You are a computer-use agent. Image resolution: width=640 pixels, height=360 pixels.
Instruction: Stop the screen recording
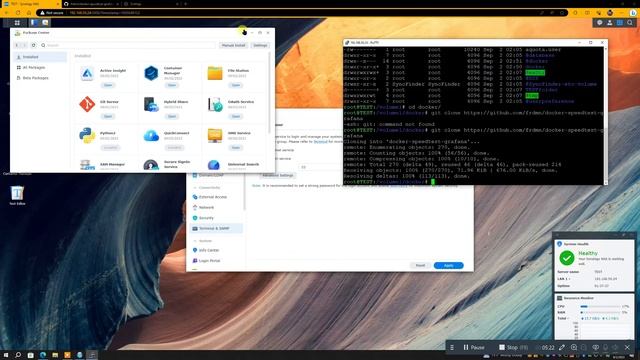pyautogui.click(x=513, y=347)
